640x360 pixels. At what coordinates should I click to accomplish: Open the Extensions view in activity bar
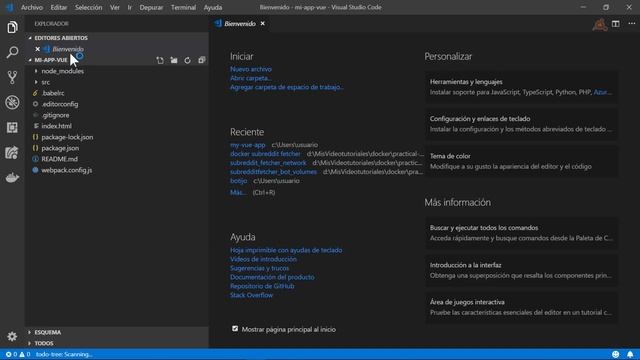(x=12, y=127)
